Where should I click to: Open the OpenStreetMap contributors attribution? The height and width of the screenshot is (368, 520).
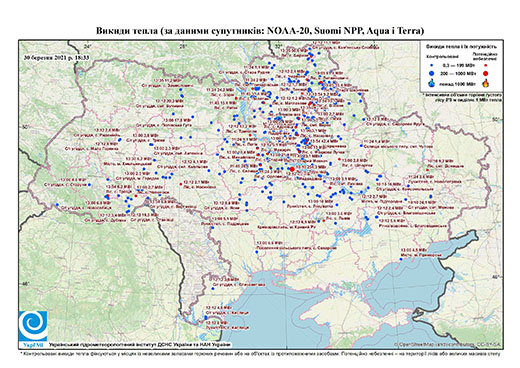coord(447,345)
